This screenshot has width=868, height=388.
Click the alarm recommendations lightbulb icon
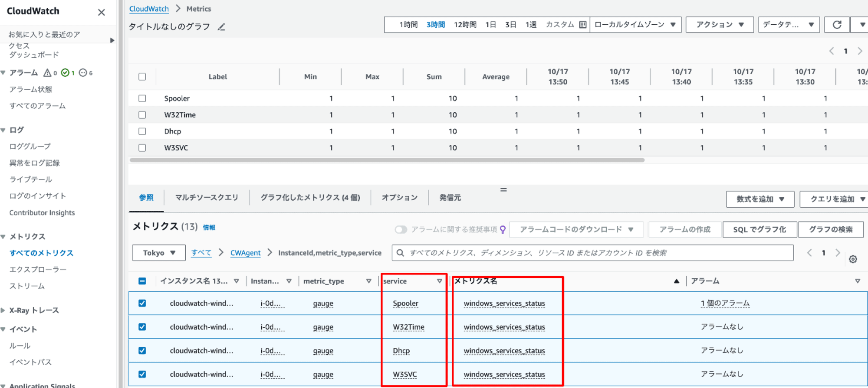tap(503, 229)
